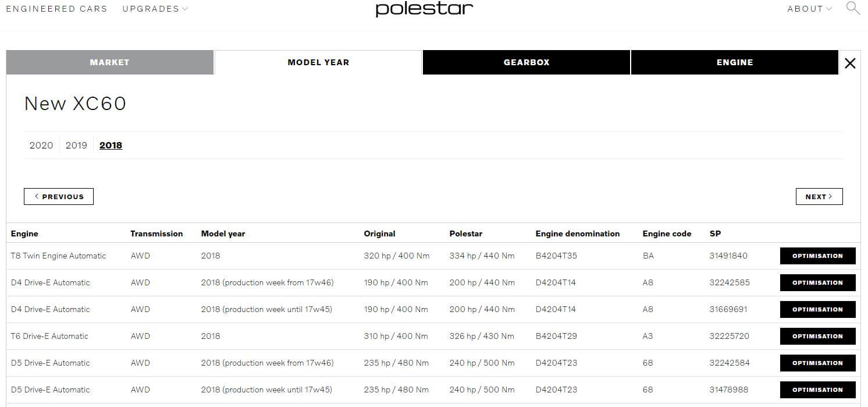The image size is (868, 407).
Task: Select the T8 Twin Engine Automatic cell
Action: coord(59,256)
